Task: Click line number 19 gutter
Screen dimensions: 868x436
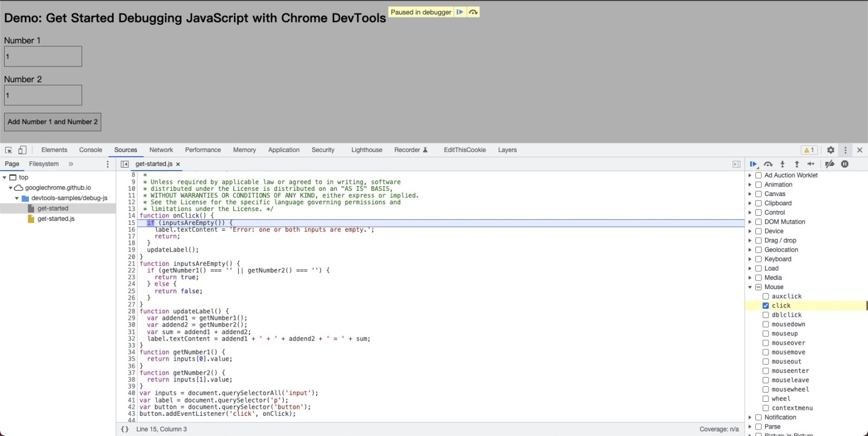Action: (x=131, y=250)
